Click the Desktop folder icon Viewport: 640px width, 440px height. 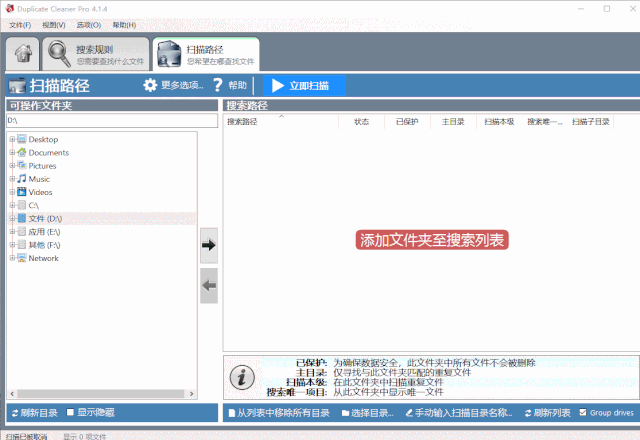point(22,139)
